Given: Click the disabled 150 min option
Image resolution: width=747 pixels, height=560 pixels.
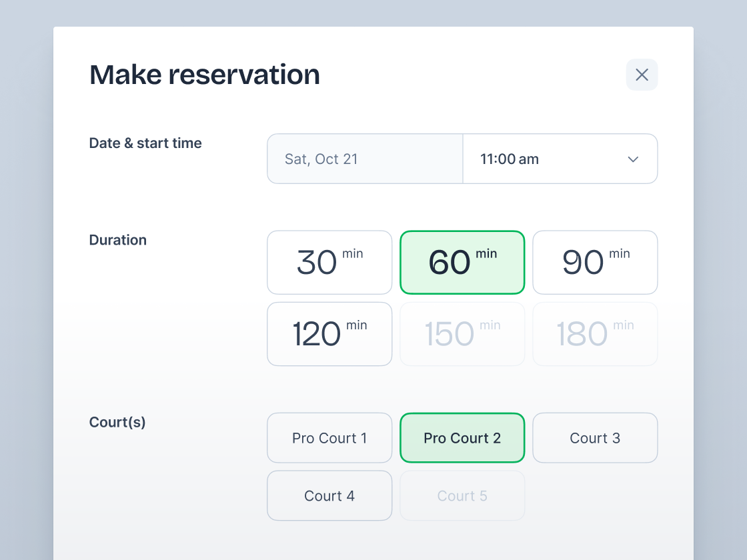Looking at the screenshot, I should [462, 334].
